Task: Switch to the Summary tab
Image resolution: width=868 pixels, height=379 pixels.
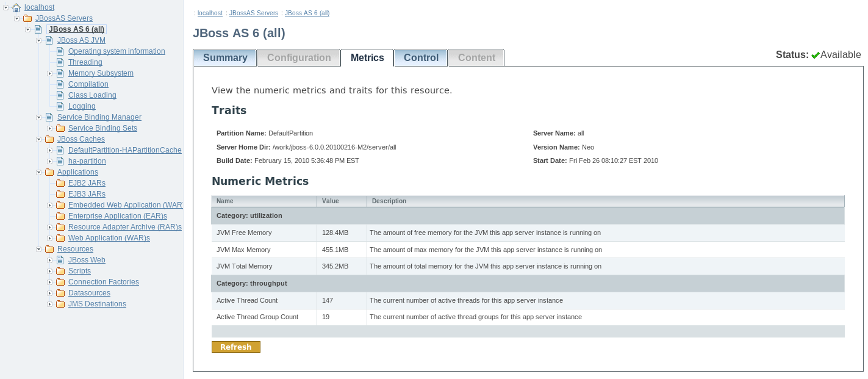Action: (225, 58)
